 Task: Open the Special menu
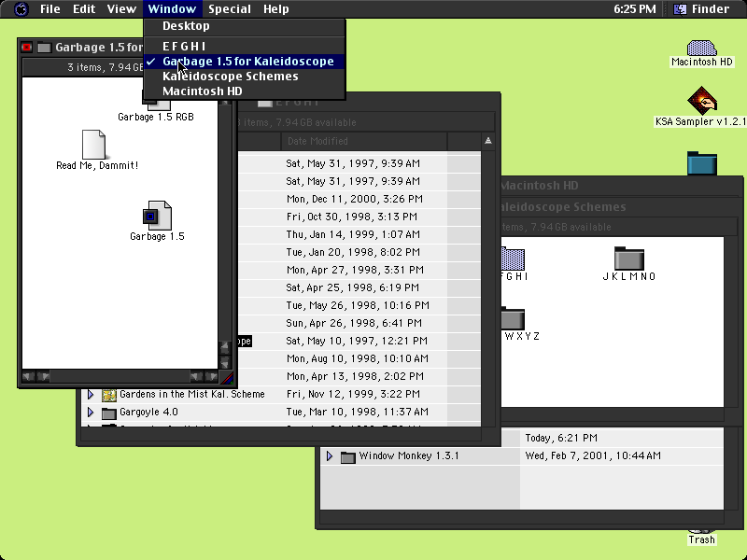tap(229, 9)
